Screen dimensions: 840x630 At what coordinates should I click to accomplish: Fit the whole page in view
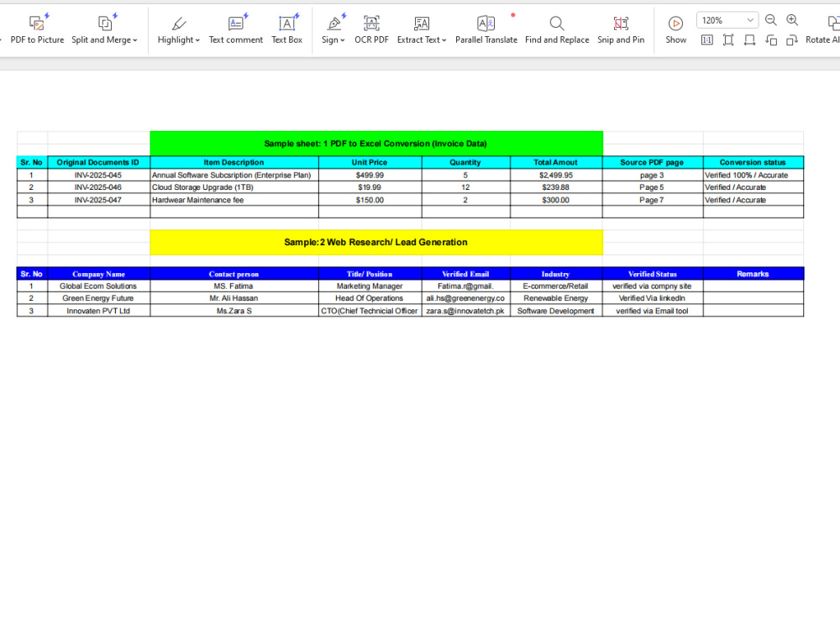click(728, 40)
